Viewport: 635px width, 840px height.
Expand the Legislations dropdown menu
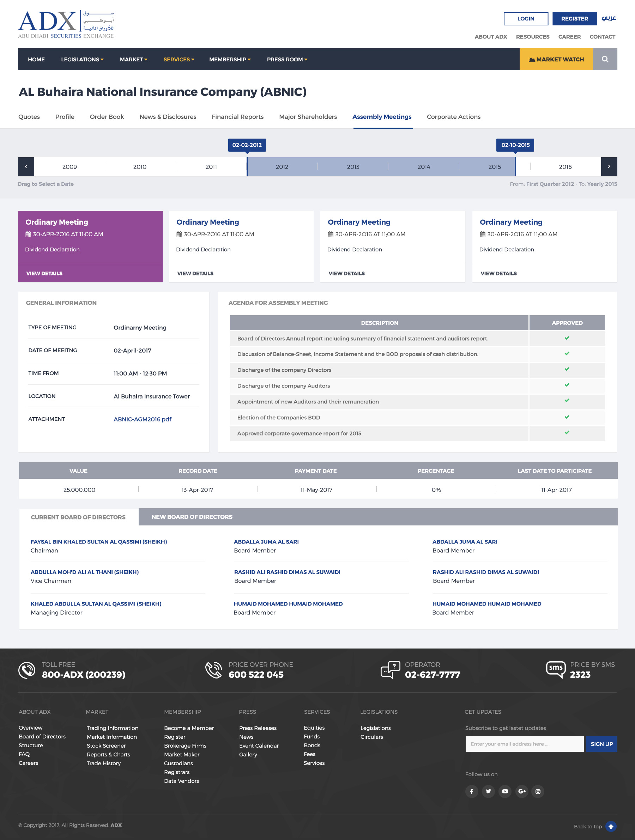[82, 59]
